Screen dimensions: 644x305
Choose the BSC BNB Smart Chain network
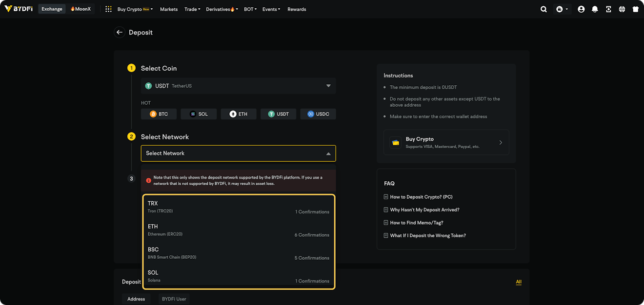pyautogui.click(x=238, y=253)
